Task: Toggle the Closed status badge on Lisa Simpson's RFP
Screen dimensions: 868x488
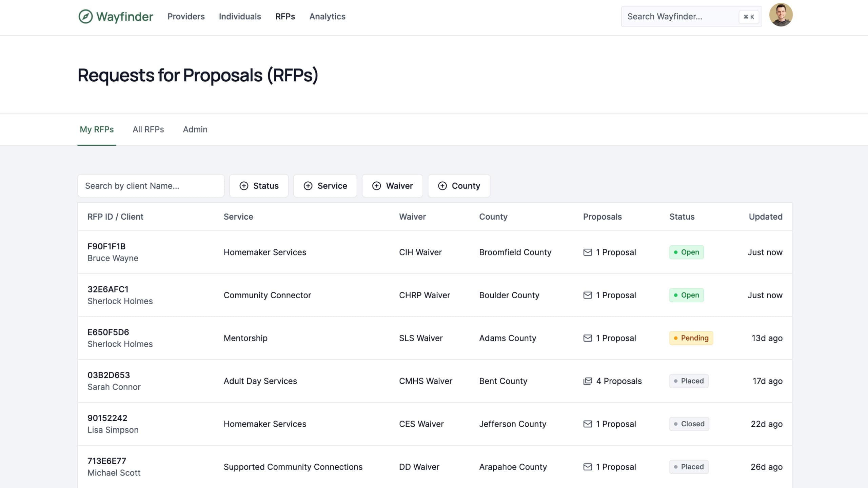Action: pos(689,424)
